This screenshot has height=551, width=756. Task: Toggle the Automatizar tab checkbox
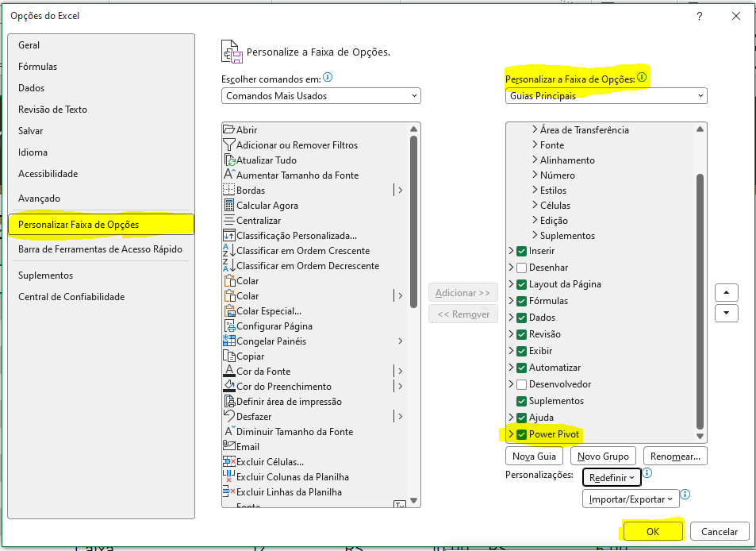(x=521, y=368)
